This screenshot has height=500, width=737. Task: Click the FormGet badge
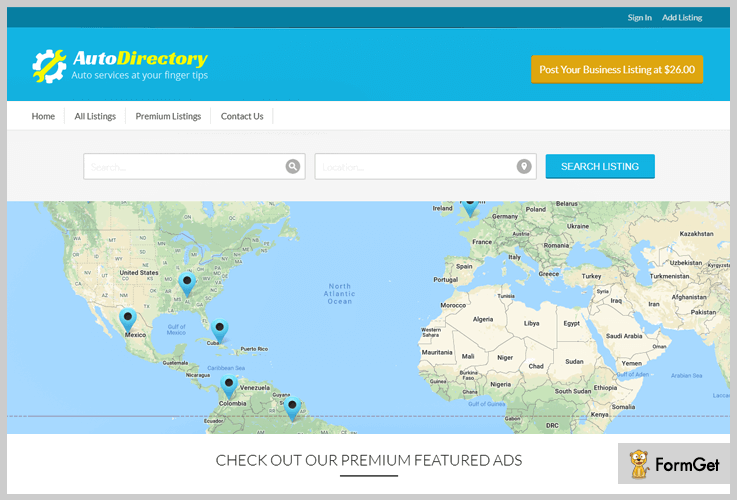674,464
